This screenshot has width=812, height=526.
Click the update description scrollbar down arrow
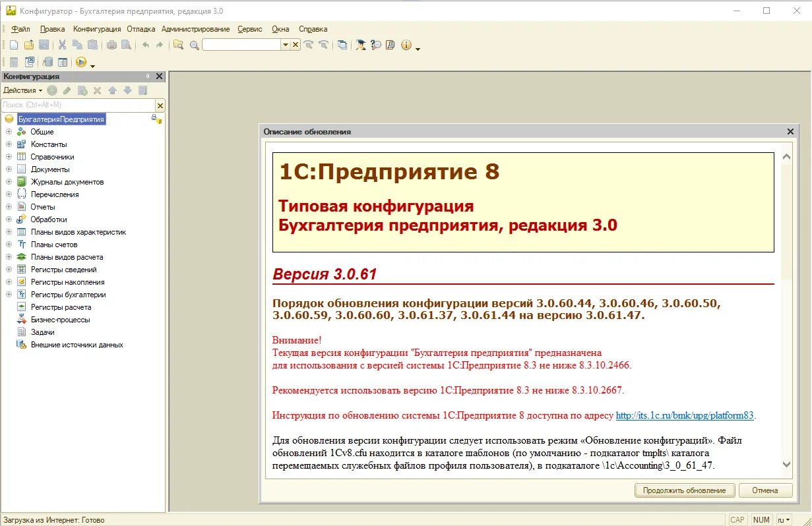(x=786, y=465)
